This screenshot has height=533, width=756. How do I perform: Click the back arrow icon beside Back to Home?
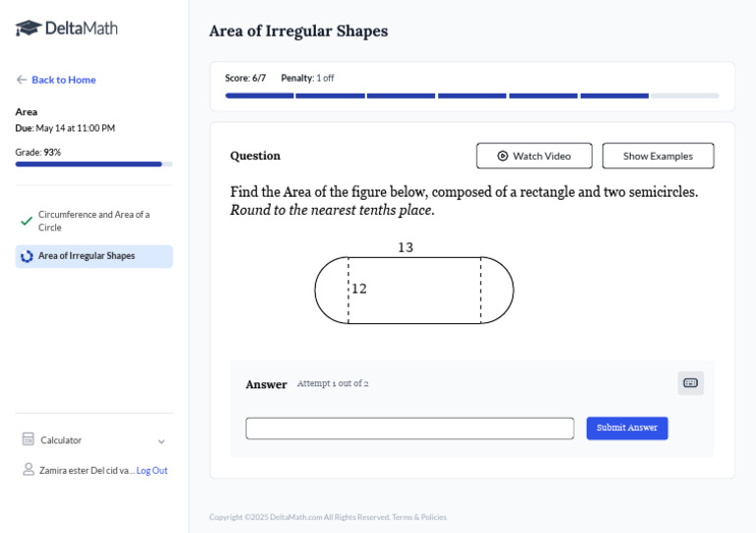(22, 80)
